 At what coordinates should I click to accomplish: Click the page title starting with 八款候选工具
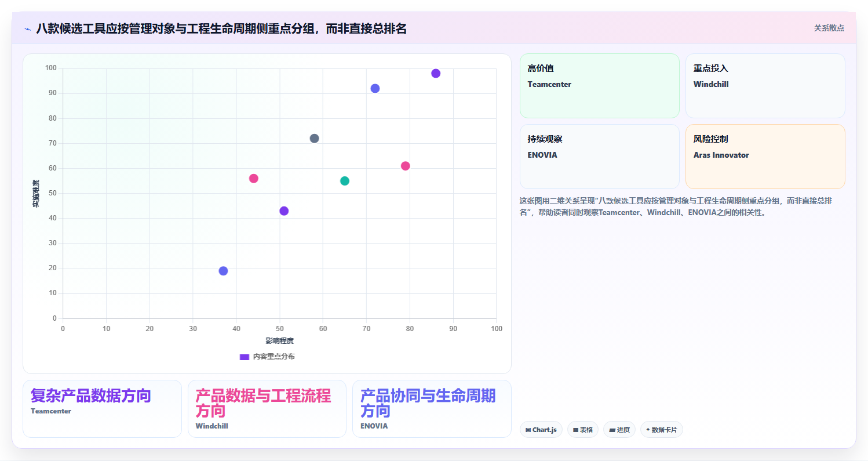click(221, 28)
